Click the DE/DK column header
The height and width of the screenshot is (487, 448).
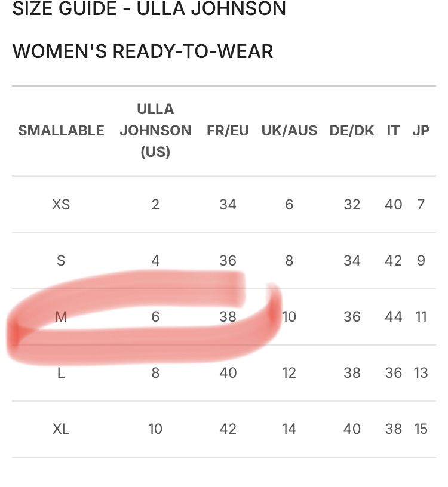click(352, 131)
